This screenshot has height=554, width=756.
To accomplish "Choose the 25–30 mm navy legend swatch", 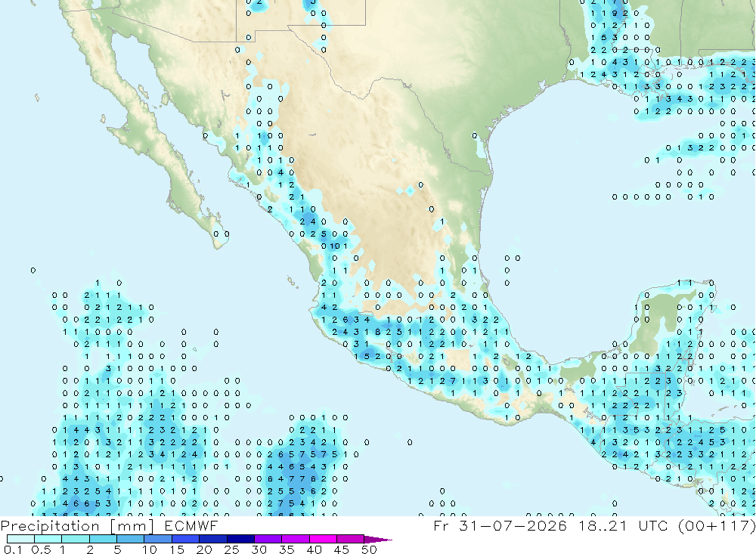I will point(240,539).
